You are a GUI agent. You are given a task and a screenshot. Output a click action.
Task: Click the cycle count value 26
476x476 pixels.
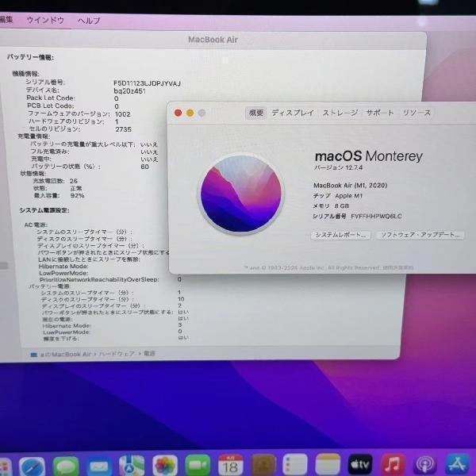click(x=74, y=181)
